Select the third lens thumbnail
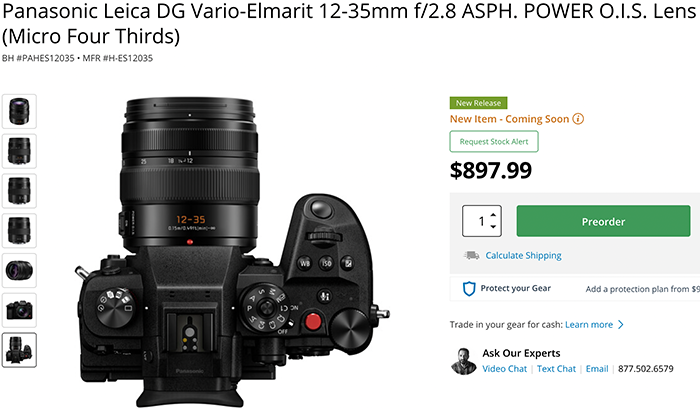Image resolution: width=700 pixels, height=411 pixels. pyautogui.click(x=19, y=191)
